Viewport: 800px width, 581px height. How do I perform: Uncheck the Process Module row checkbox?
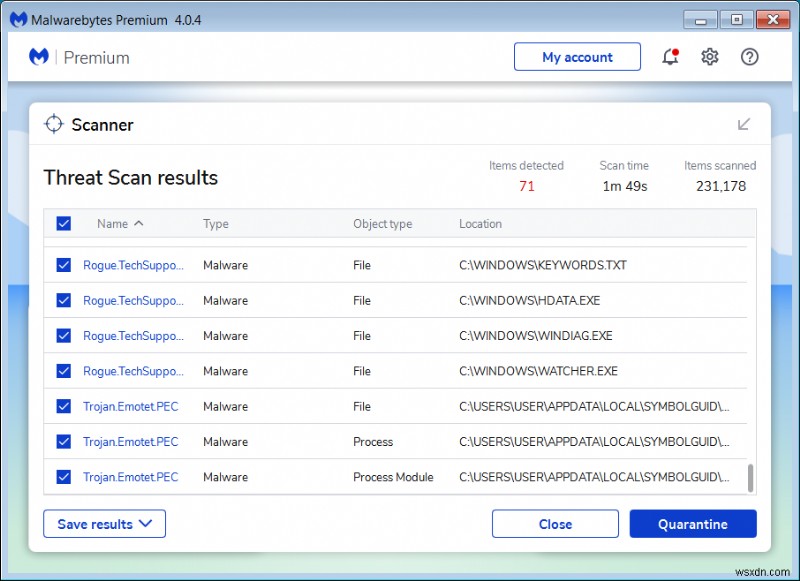tap(64, 476)
